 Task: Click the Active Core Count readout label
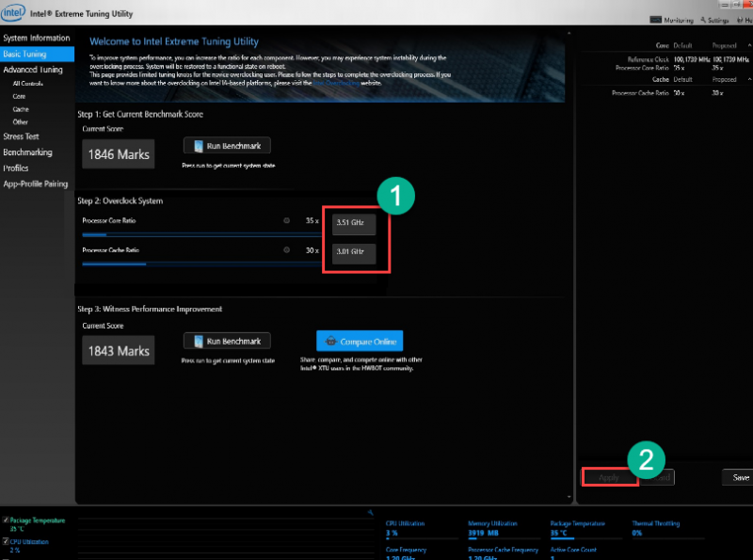click(x=573, y=550)
